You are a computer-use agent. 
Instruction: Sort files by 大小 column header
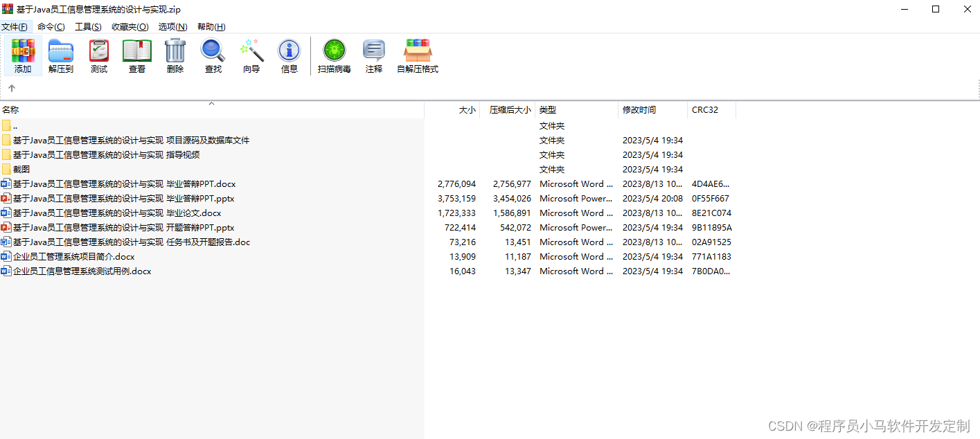[x=466, y=109]
